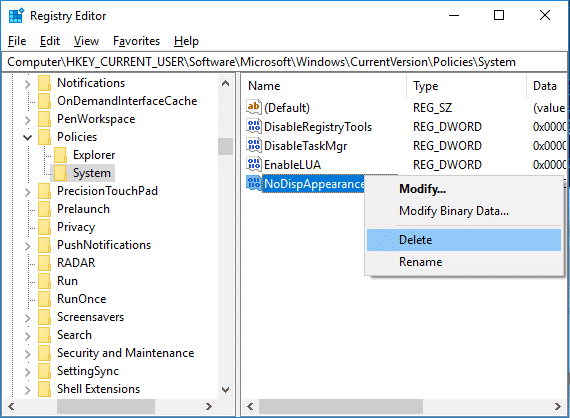Click the registry path address bar
Viewport: 570px width, 418px height.
(x=285, y=62)
